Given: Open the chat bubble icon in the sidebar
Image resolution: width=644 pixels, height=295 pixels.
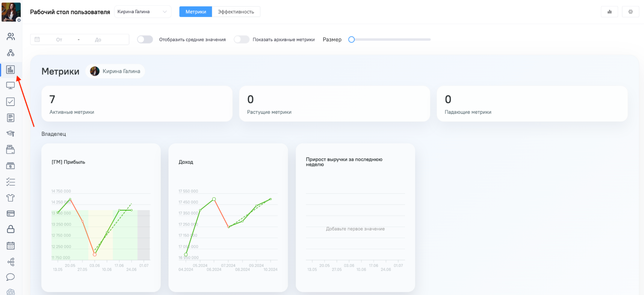Looking at the screenshot, I should (x=11, y=277).
